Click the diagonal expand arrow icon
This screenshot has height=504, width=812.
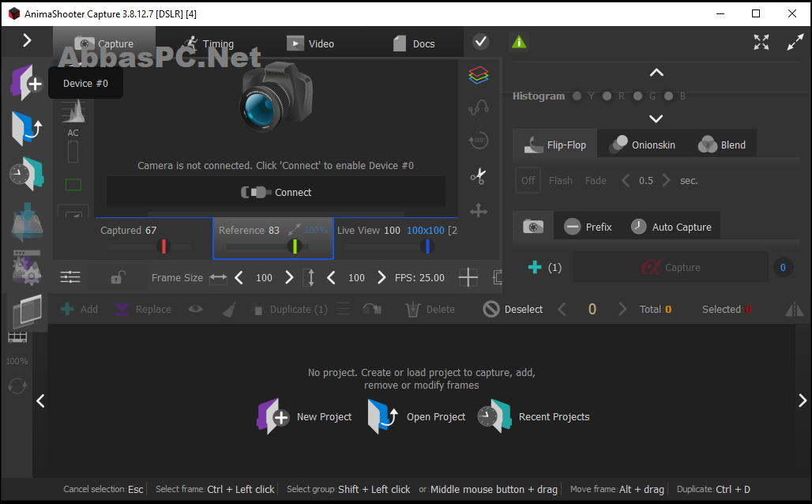tap(795, 42)
